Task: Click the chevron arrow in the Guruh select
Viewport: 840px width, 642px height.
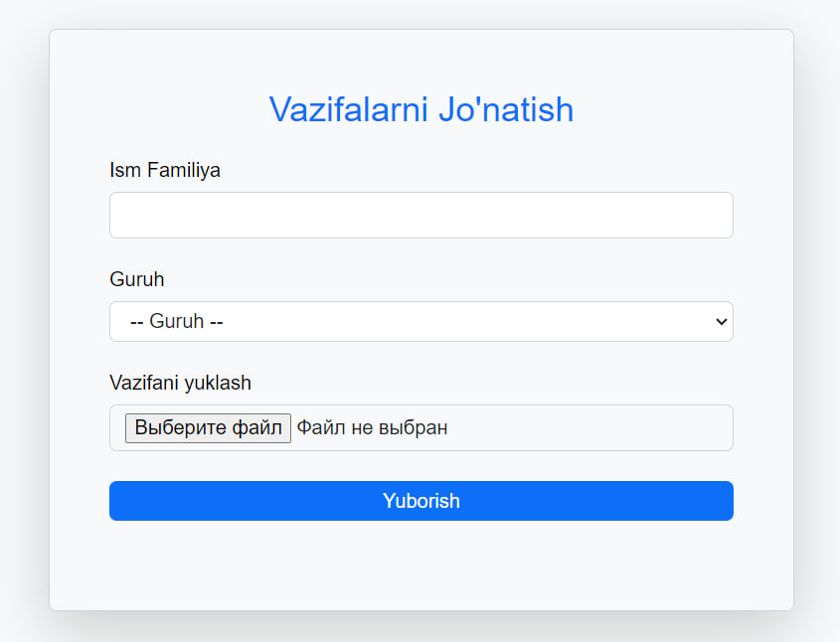Action: coord(722,321)
